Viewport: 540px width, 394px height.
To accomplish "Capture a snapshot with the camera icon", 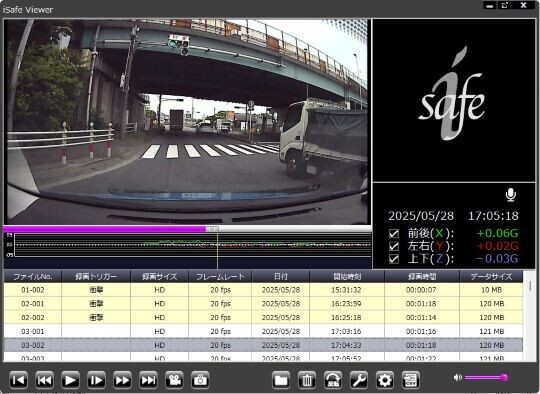I will pyautogui.click(x=200, y=380).
